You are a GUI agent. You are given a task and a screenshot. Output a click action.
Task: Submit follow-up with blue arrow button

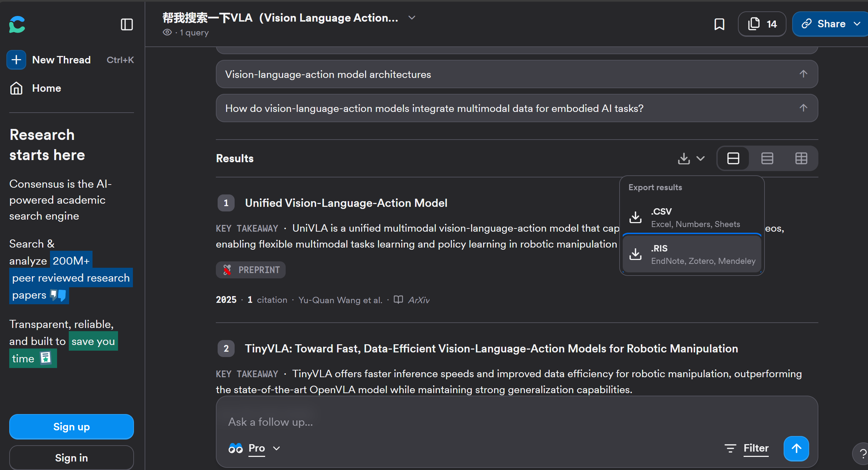coord(796,448)
